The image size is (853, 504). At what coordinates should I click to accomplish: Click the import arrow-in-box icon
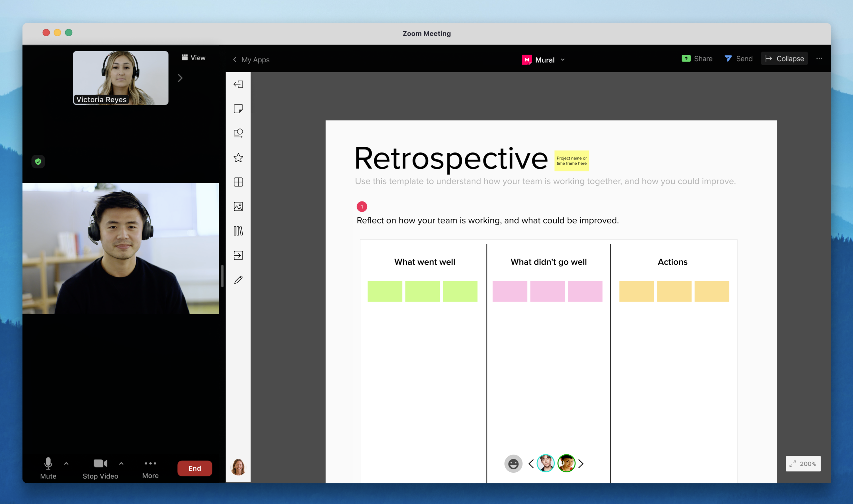pyautogui.click(x=238, y=255)
